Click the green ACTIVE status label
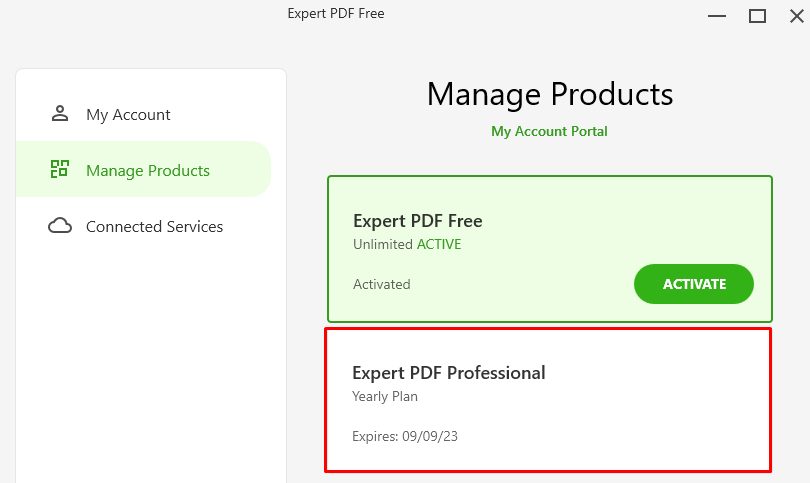 coord(439,244)
